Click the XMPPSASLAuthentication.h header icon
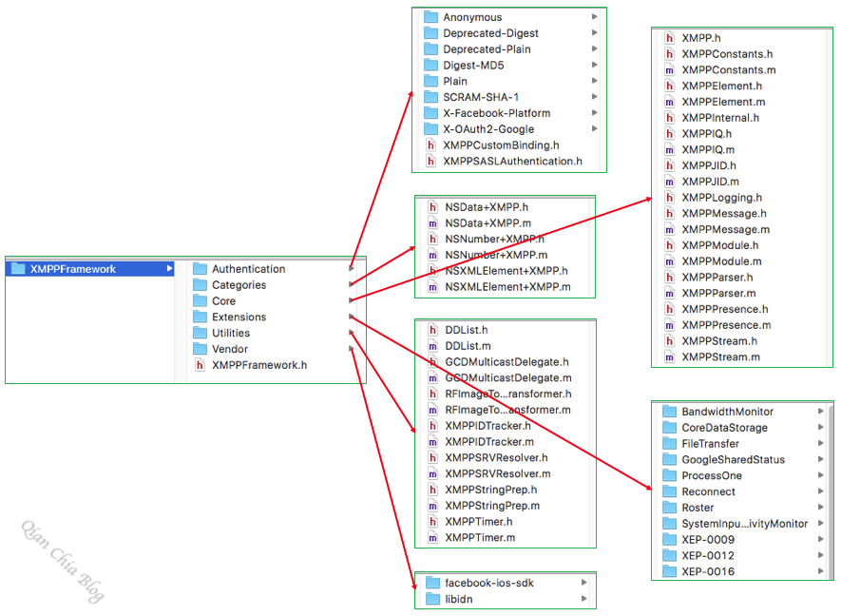Image resolution: width=841 pixels, height=616 pixels. coord(431,161)
